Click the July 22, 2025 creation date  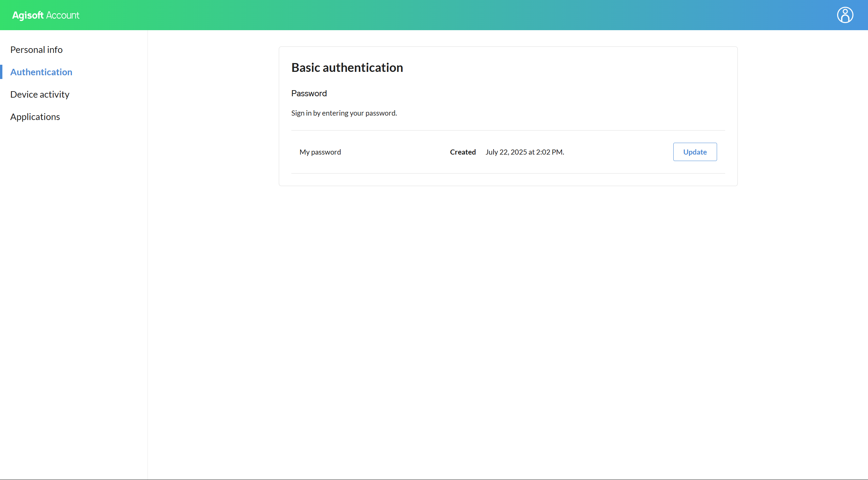(x=524, y=152)
